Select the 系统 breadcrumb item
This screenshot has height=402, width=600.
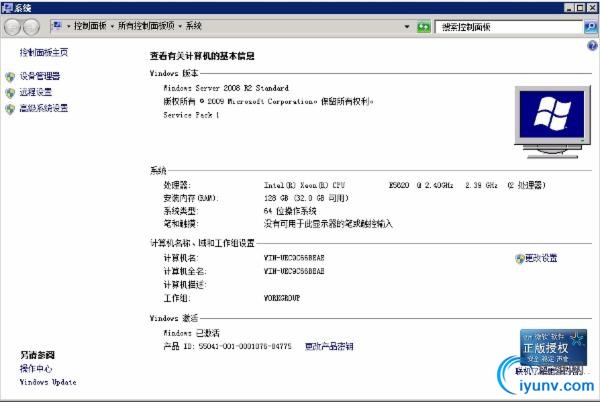[x=194, y=26]
